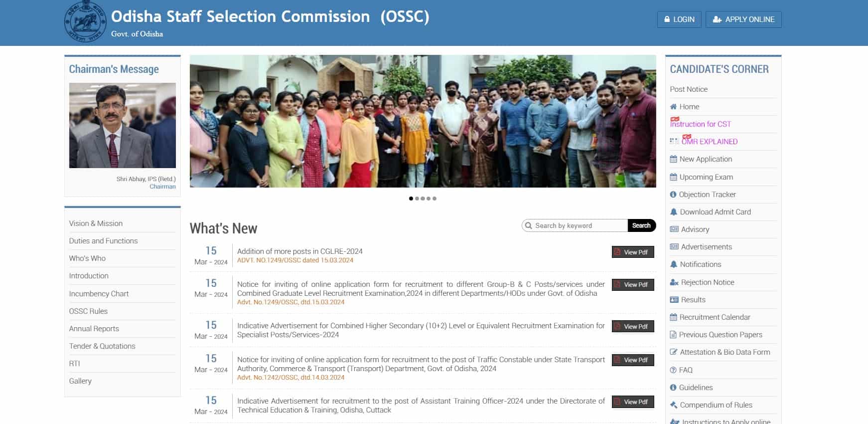Screen dimensions: 868x424
Task: Select the first carousel slide dot
Action: click(x=411, y=199)
